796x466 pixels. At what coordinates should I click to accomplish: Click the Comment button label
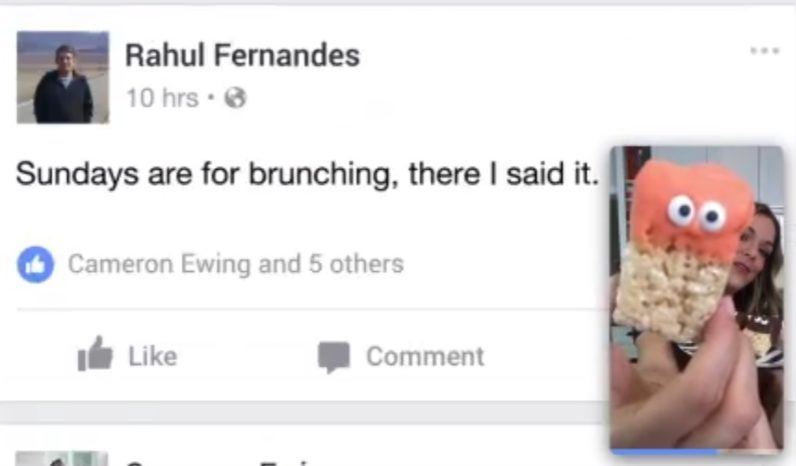[x=425, y=356]
